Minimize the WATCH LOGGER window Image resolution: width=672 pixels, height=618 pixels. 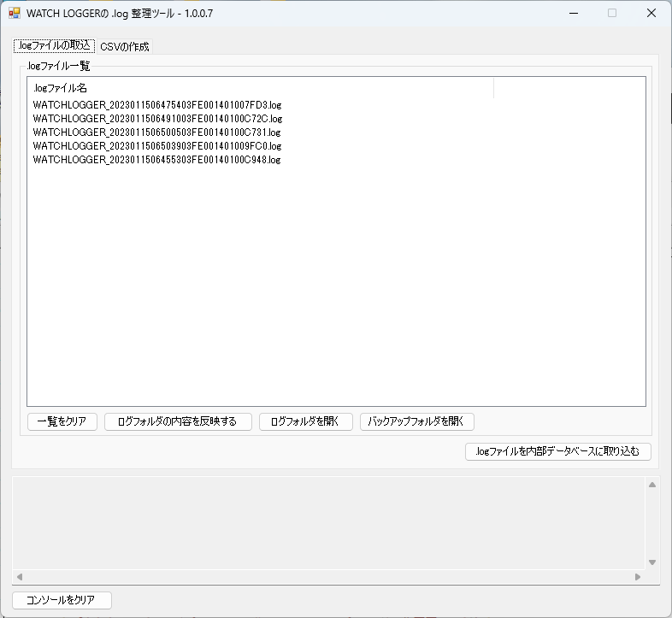(574, 14)
